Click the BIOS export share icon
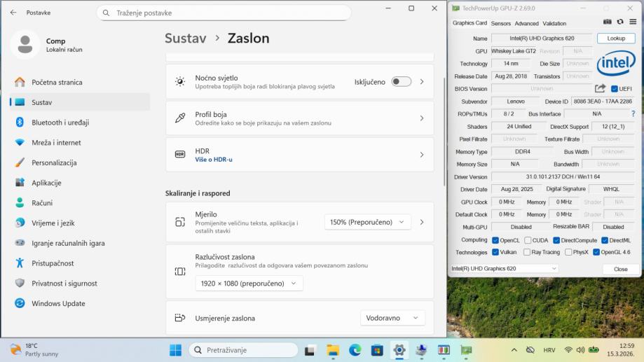Screen dimensions: 644x362 pyautogui.click(x=600, y=88)
